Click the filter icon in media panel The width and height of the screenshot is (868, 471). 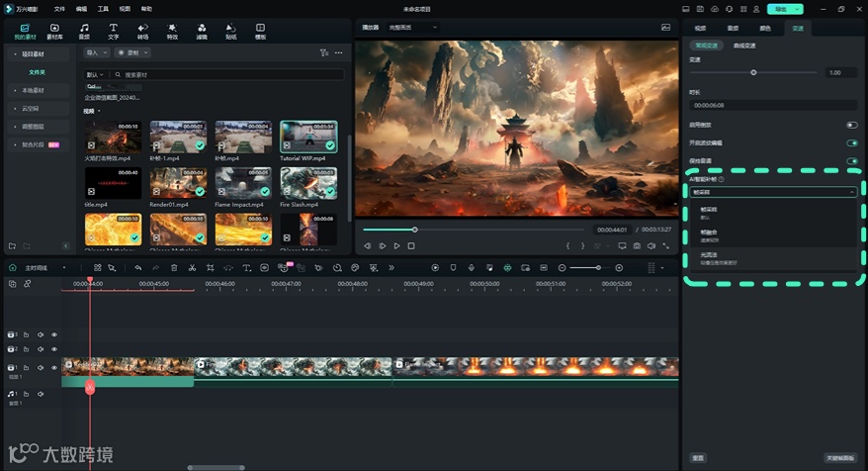pos(323,52)
